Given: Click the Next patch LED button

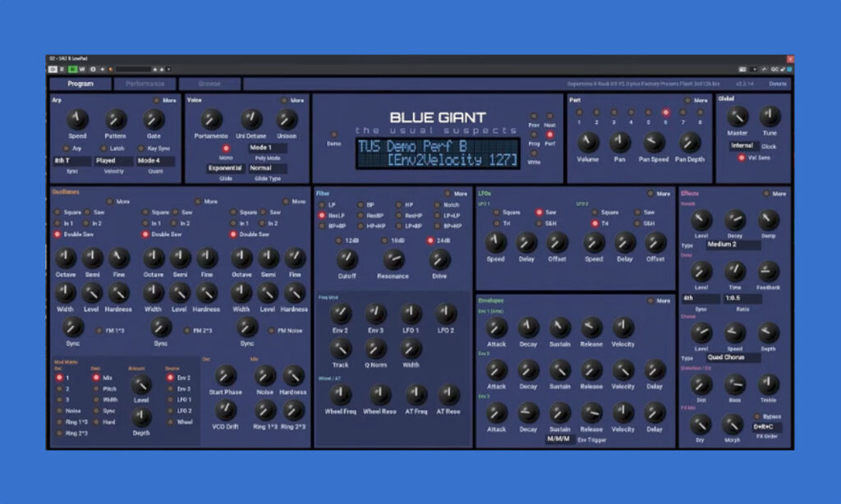Looking at the screenshot, I should point(549,116).
